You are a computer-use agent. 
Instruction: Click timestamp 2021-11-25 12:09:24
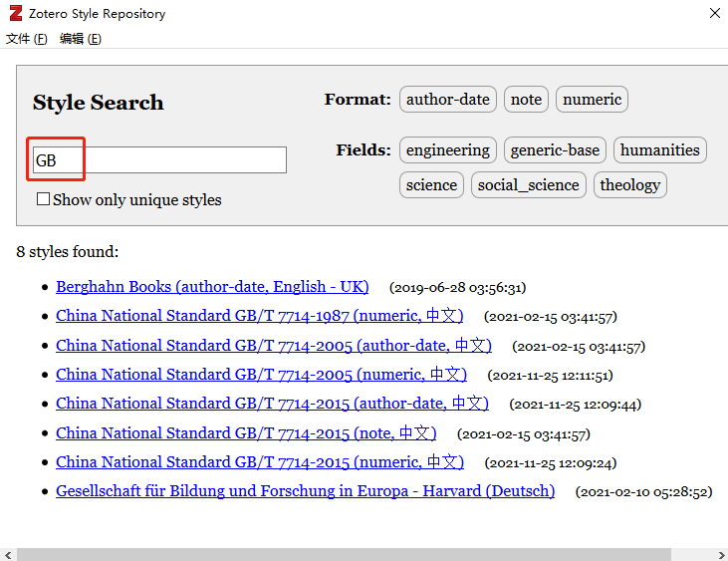click(551, 463)
